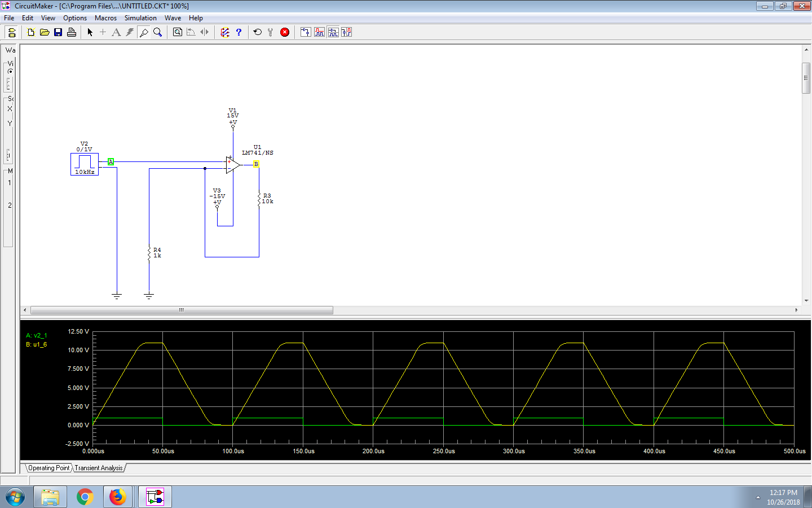Viewport: 812px width, 508px height.
Task: Click vertical scrollbar up arrow
Action: coord(806,50)
